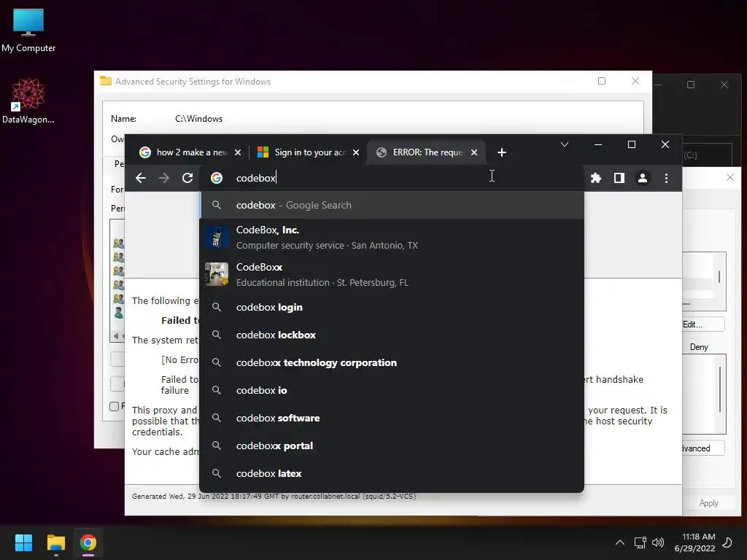Pick the 'codebox login' suggestion
Viewport: 747px width, 560px height.
tap(392, 307)
